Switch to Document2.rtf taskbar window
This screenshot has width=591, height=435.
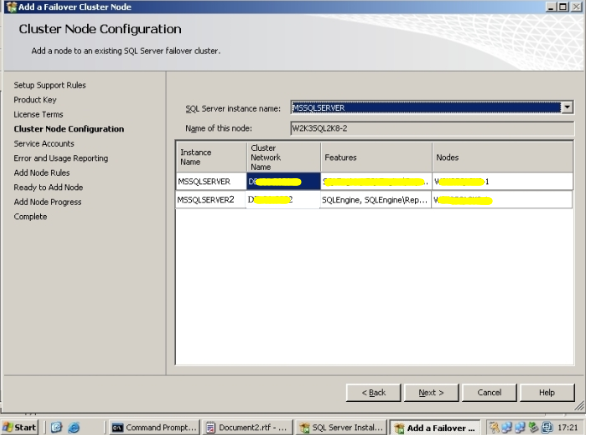pos(248,427)
